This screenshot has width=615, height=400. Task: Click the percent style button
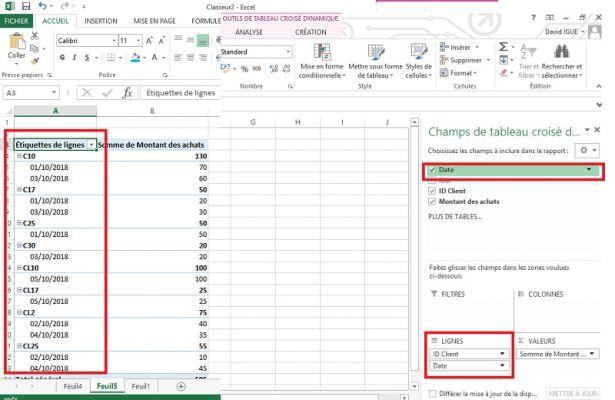(244, 69)
